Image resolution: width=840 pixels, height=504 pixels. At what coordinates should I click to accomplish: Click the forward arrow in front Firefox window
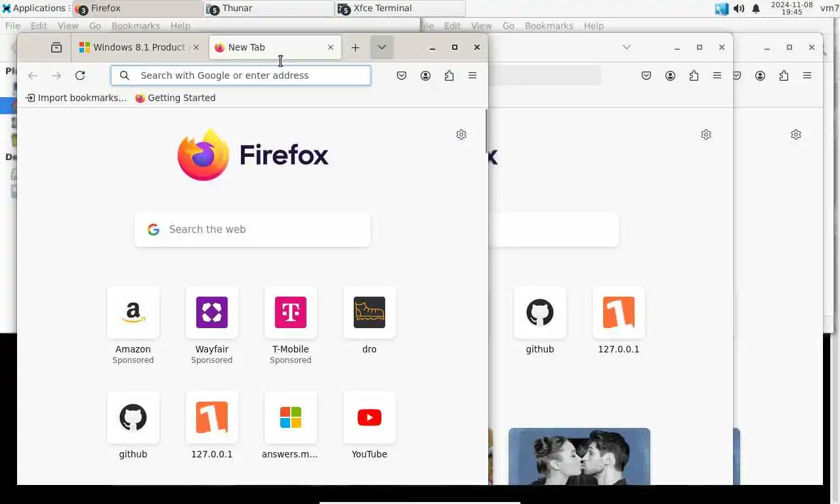tap(56, 75)
